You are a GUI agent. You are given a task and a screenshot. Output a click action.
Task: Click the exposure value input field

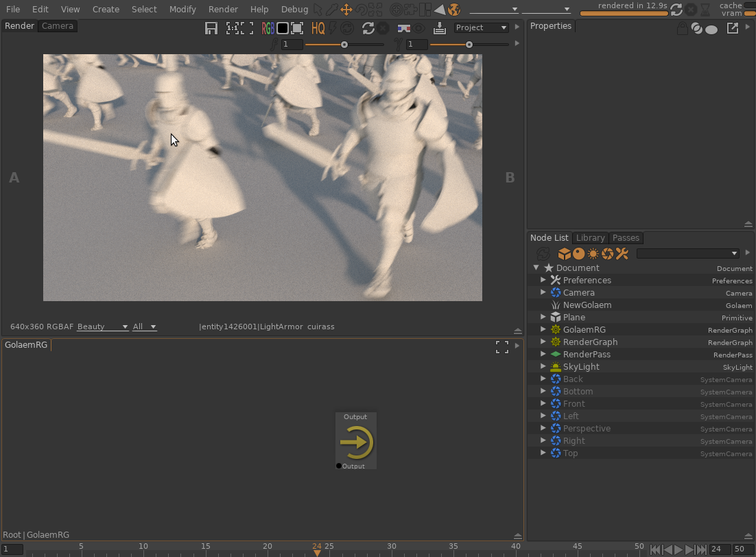tap(292, 45)
